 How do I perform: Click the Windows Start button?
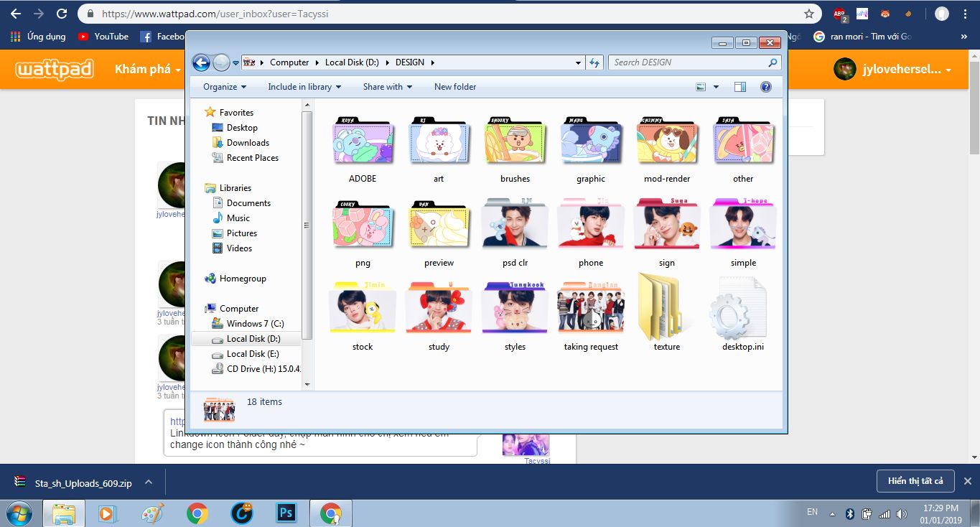[20, 513]
